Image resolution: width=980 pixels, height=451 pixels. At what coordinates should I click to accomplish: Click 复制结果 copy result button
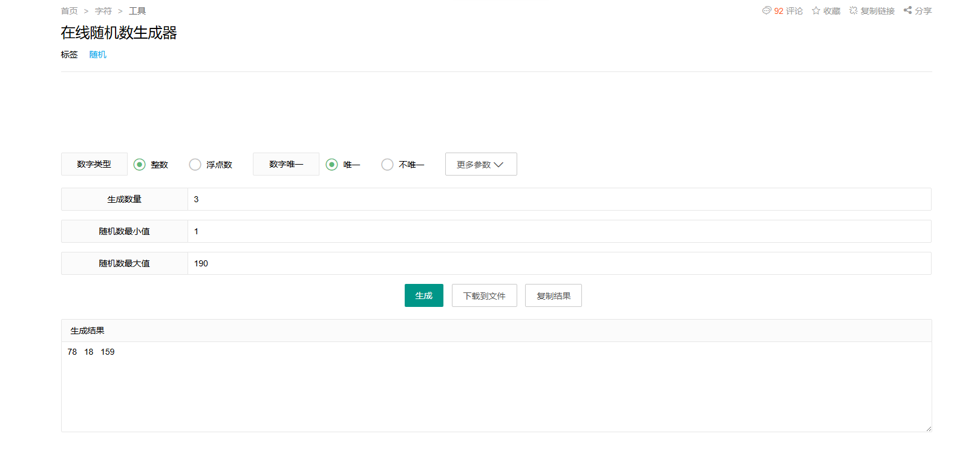pos(553,295)
